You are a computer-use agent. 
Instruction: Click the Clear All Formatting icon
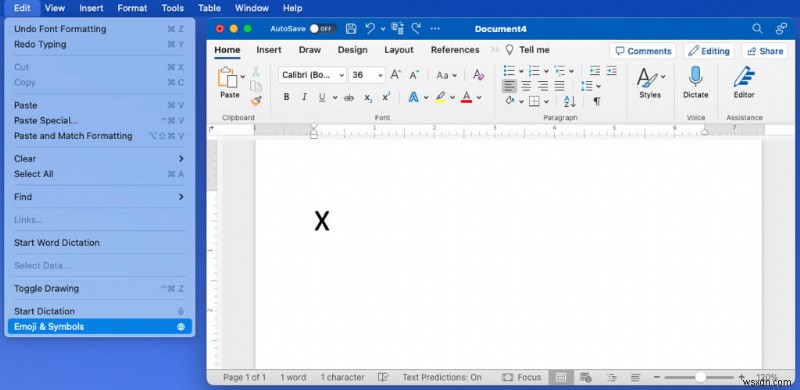[x=478, y=75]
